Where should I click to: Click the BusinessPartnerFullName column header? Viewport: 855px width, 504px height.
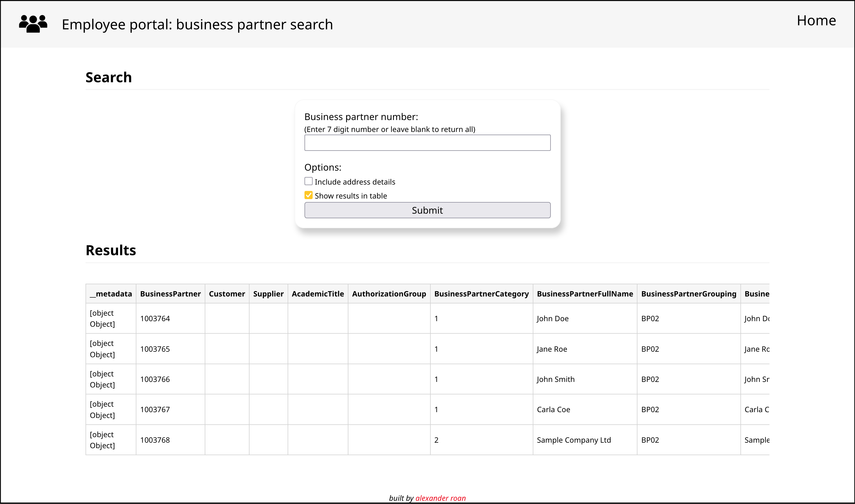click(x=585, y=294)
